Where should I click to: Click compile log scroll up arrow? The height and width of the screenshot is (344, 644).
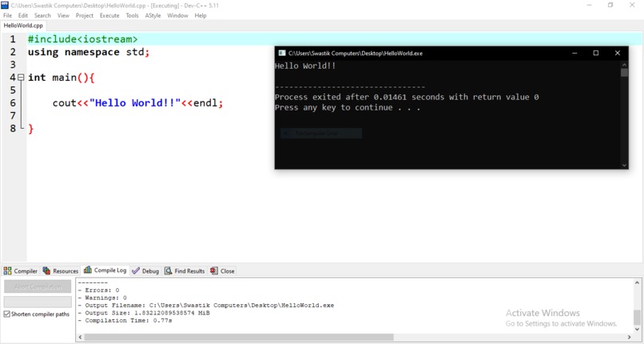[637, 282]
